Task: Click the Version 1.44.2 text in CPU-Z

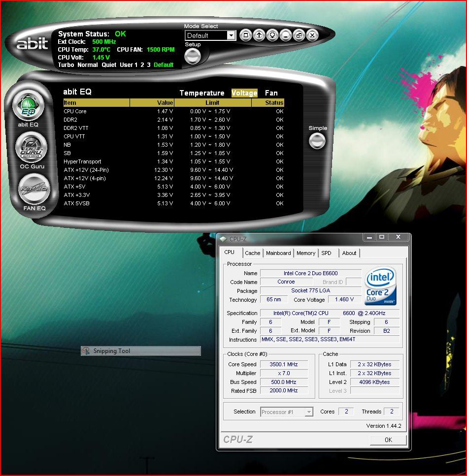Action: (x=384, y=426)
